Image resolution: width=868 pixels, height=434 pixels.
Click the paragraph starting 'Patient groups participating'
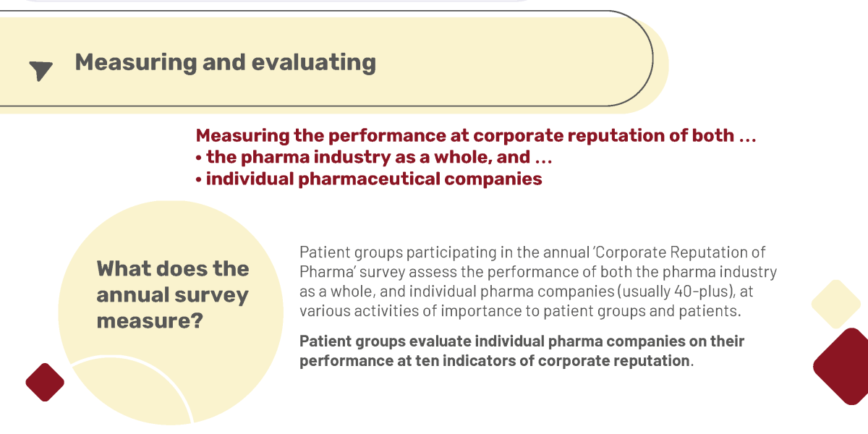tap(538, 282)
